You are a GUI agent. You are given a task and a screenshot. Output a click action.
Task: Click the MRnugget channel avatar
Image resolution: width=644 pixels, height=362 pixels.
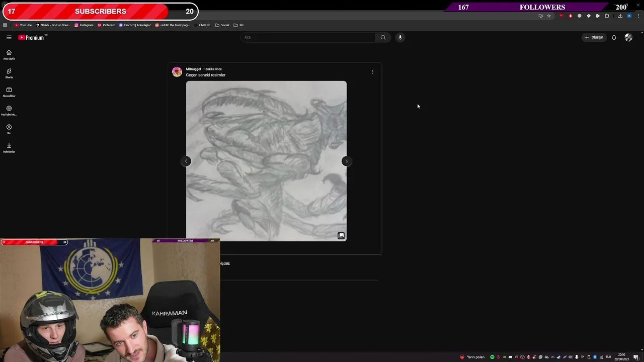click(177, 72)
